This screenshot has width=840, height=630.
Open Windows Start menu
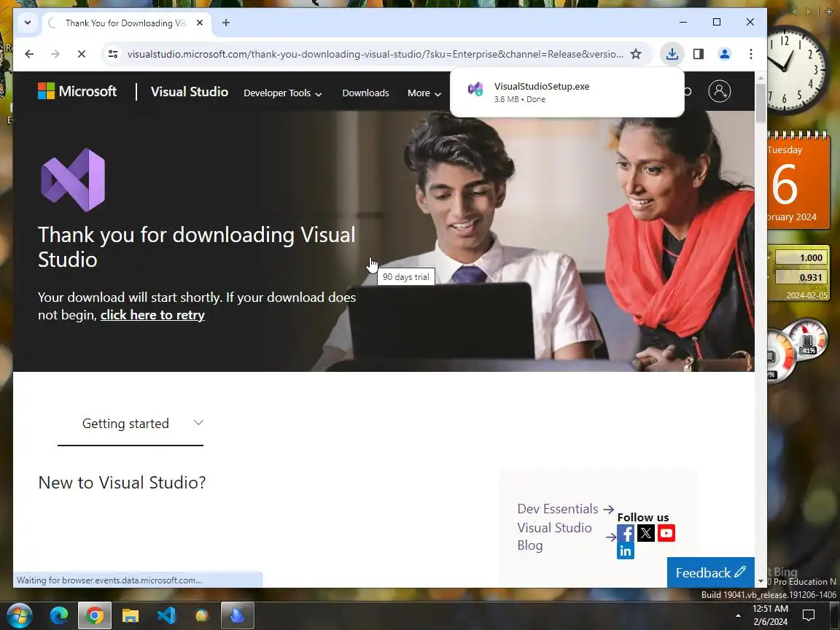pyautogui.click(x=20, y=615)
